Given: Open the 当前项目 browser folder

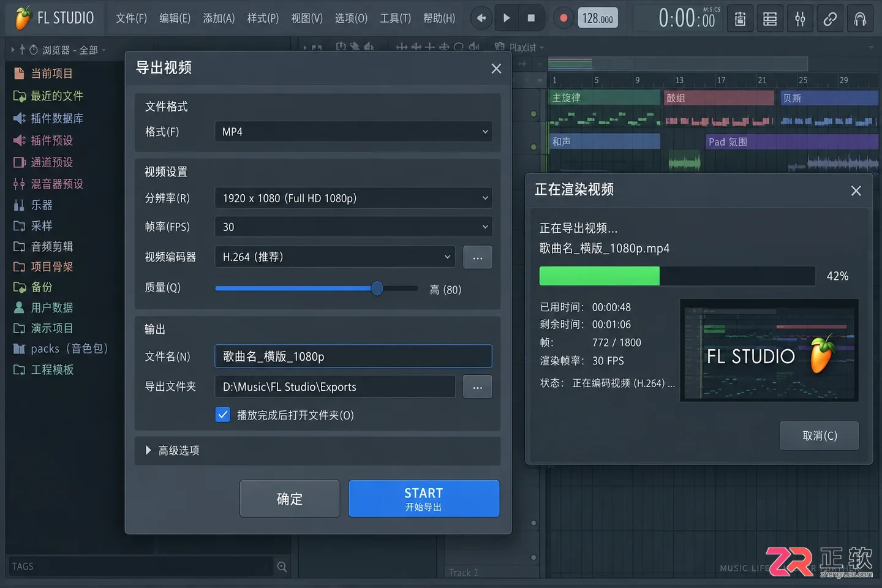Looking at the screenshot, I should [43, 73].
